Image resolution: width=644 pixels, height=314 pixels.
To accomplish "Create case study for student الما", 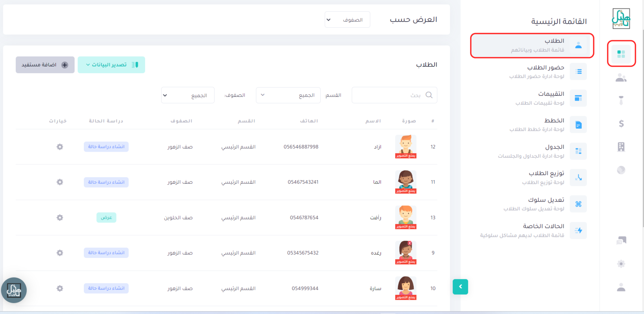I will point(106,182).
